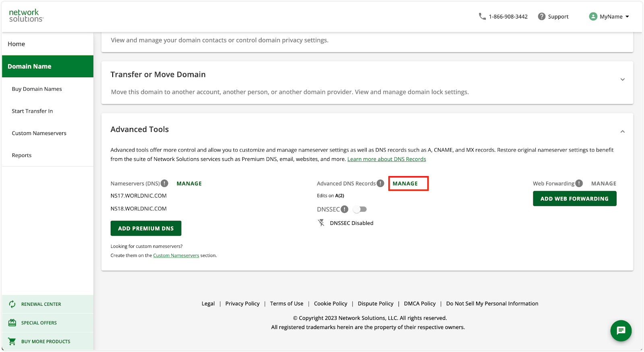
Task: Click the Nameservers (DNS) info icon
Action: click(165, 183)
